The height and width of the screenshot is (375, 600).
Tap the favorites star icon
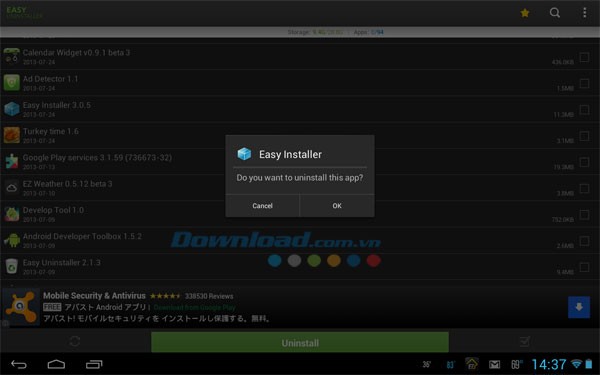pyautogui.click(x=525, y=13)
